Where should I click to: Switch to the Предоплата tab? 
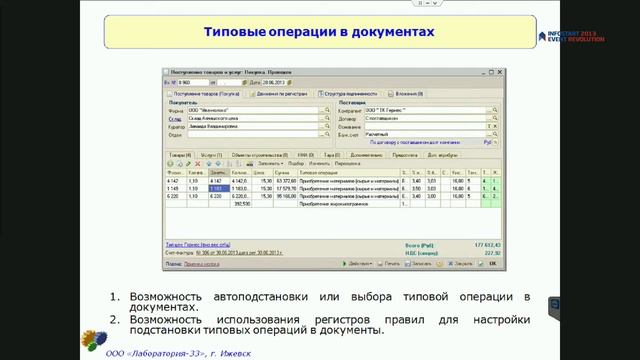pos(405,155)
